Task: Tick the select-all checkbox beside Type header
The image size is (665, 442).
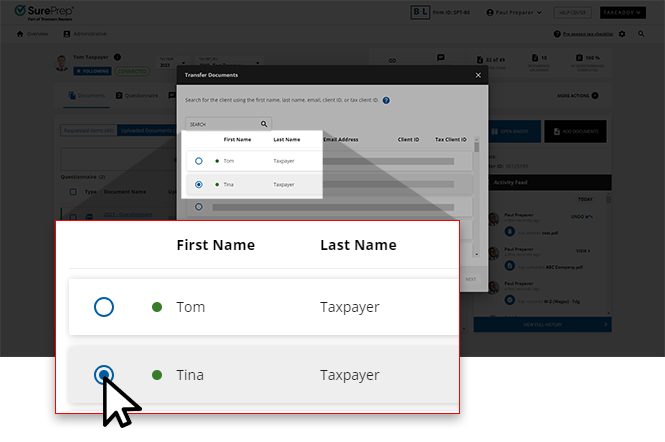Action: 73,192
